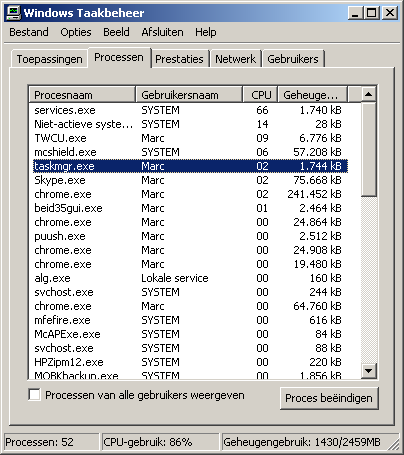Open the Gebruikers tab
Viewport: 404px width, 455px height.
point(293,59)
